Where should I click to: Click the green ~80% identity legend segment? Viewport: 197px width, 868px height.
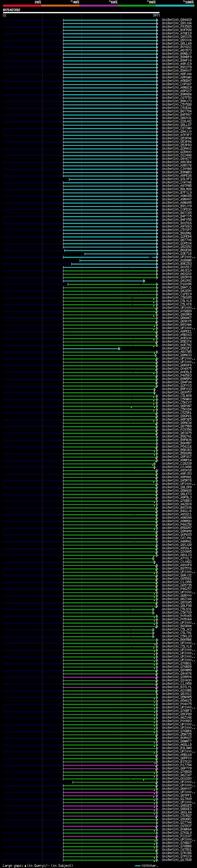pyautogui.click(x=137, y=6)
